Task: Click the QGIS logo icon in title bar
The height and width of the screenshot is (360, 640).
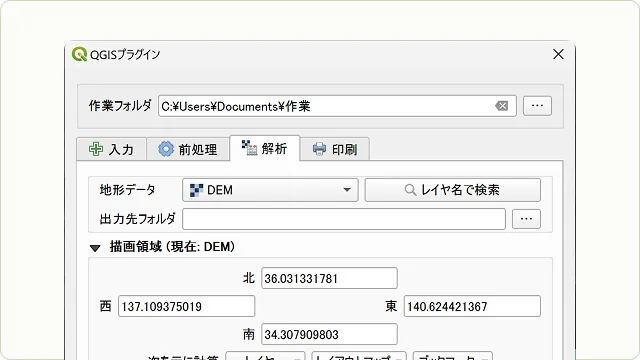Action: [80, 54]
